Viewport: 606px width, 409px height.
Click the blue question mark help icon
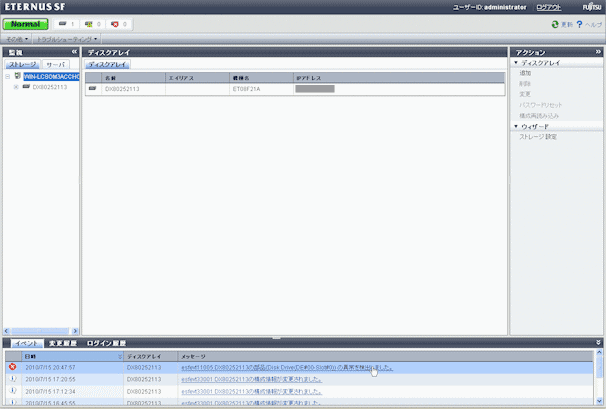579,24
